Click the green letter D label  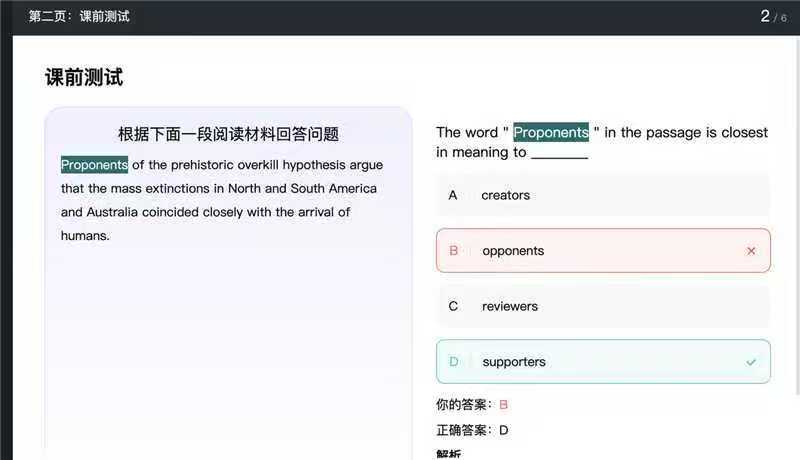[x=453, y=362]
